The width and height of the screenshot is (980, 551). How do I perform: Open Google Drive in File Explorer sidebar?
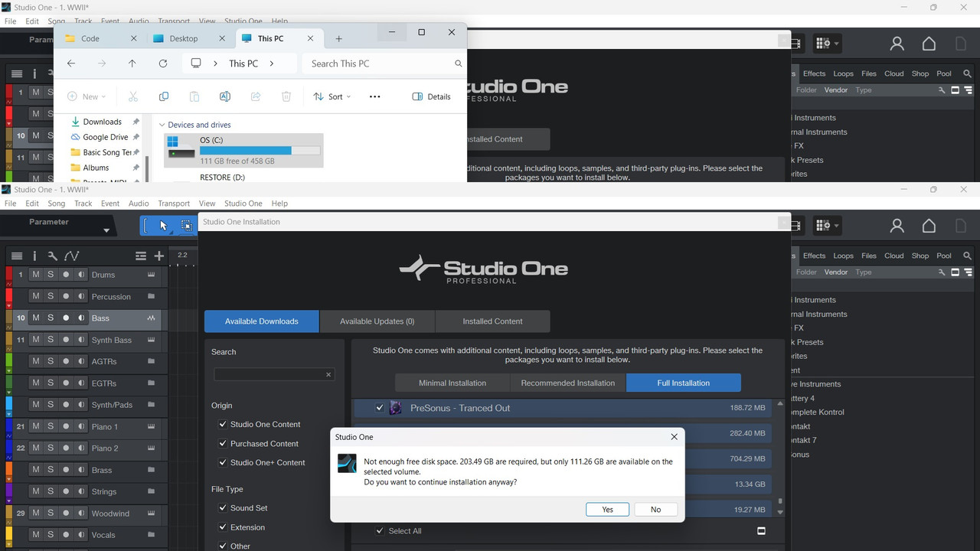pos(105,137)
